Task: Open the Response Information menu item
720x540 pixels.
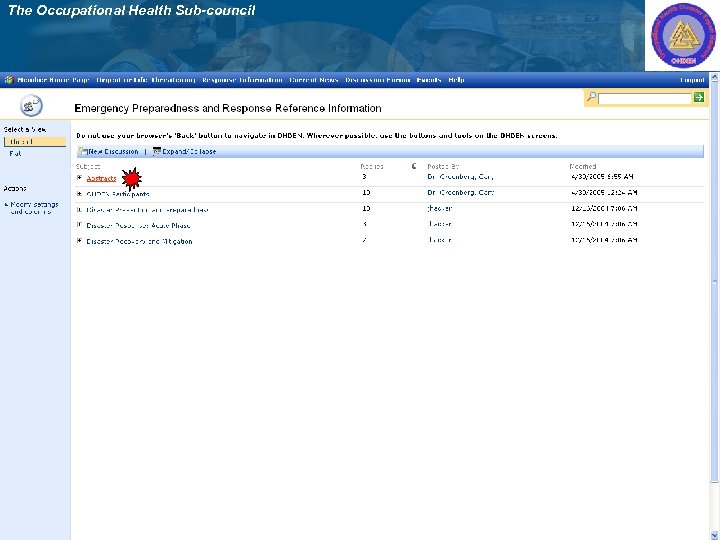Action: coord(242,80)
